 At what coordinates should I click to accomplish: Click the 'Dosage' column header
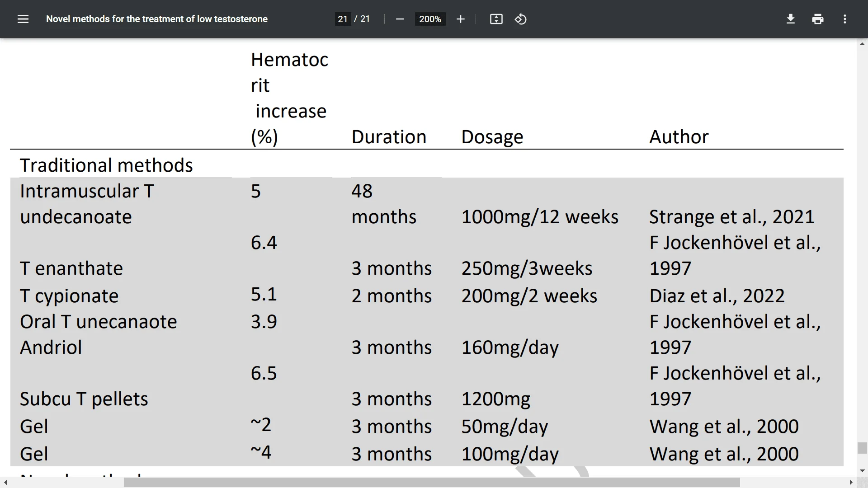492,137
